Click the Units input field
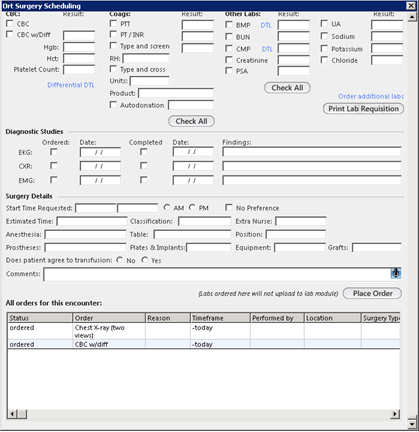The width and height of the screenshot is (419, 432). tap(150, 81)
